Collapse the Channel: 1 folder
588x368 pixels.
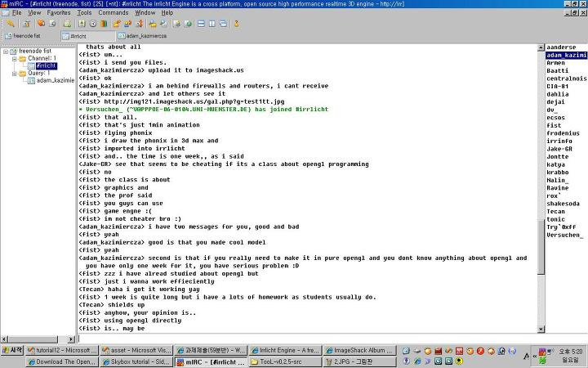14,59
